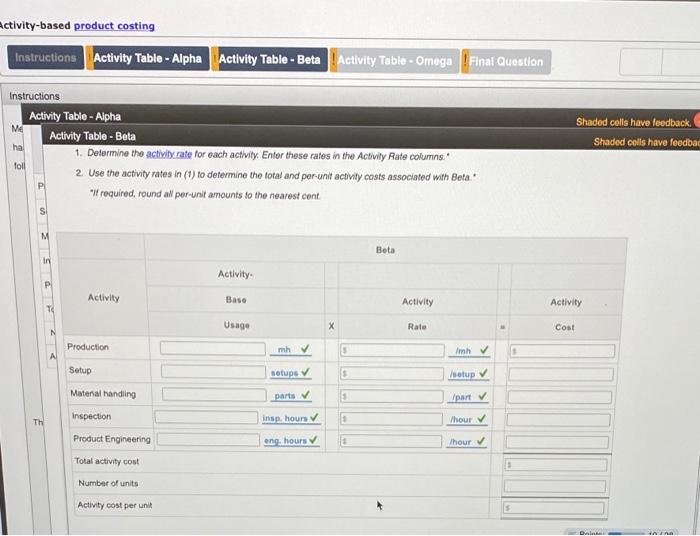The width and height of the screenshot is (700, 536).
Task: Click warning icon on Activity Table - Beta tab
Action: click(215, 59)
